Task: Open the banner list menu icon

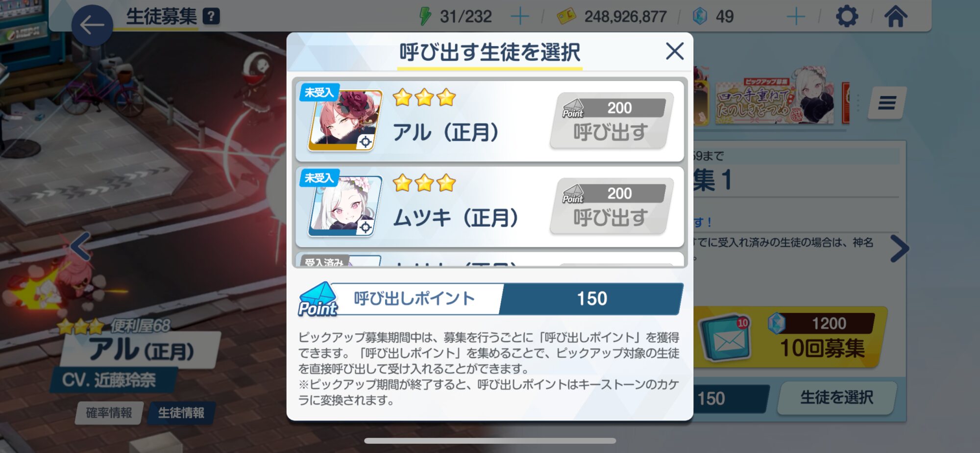Action: click(x=887, y=103)
